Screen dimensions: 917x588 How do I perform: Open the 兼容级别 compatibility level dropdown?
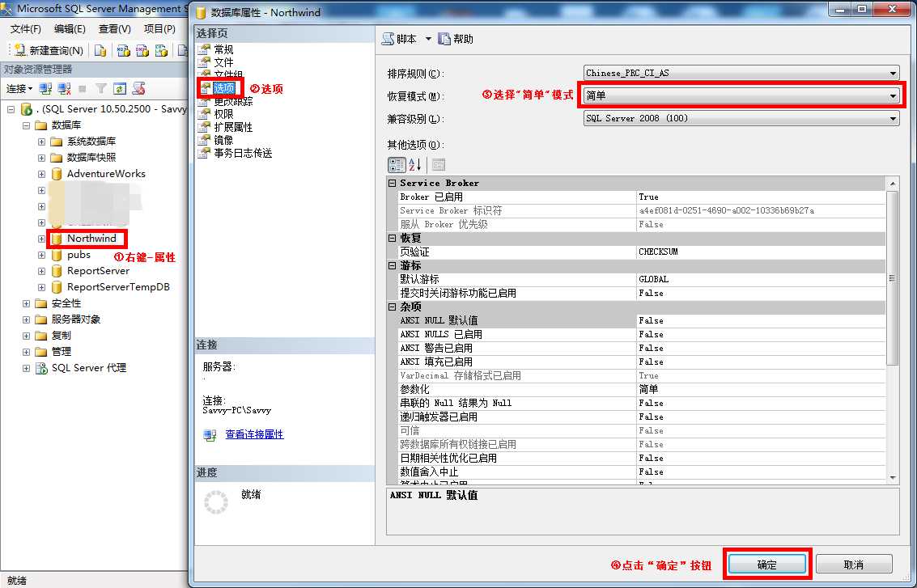click(893, 119)
